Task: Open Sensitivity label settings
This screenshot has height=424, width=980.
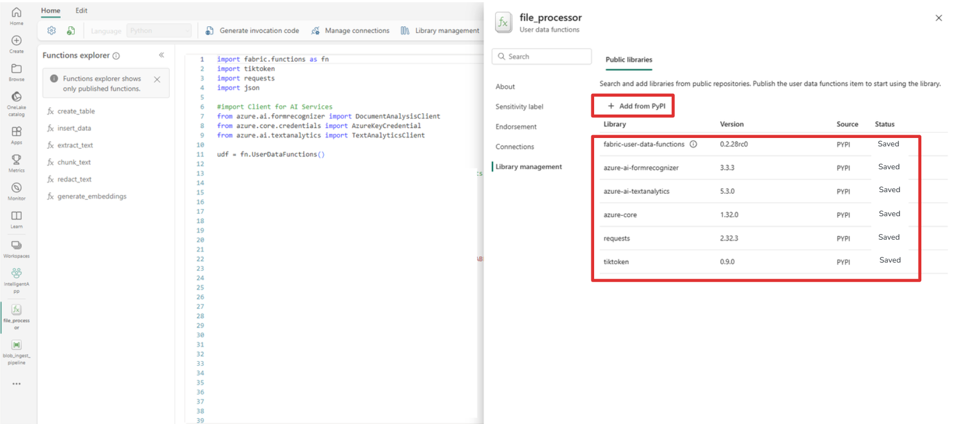Action: pos(519,107)
